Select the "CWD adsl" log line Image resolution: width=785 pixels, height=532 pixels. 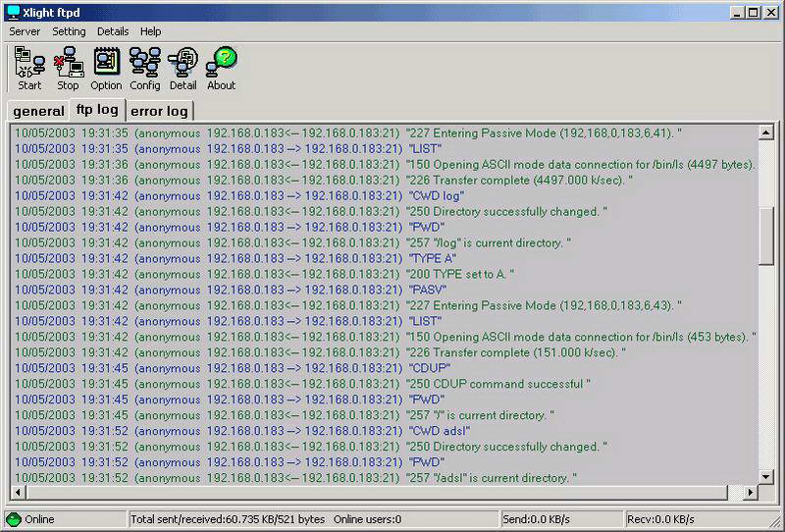(x=242, y=430)
